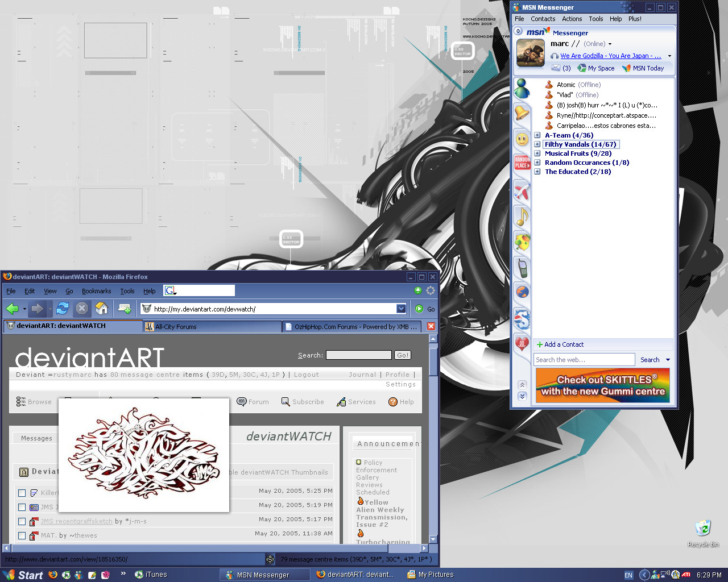Expand the Filthy Vandals contact group
Screen dimensions: 728x582
(x=537, y=144)
